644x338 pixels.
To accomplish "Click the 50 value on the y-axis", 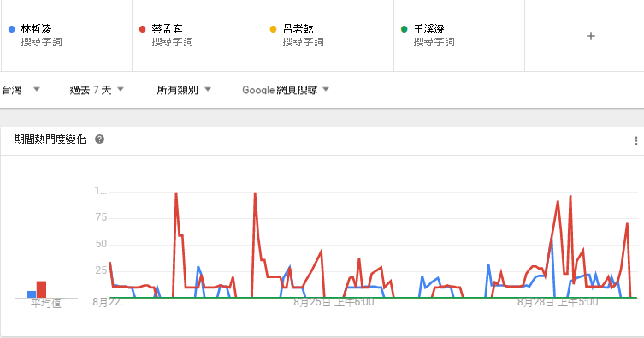I will (101, 244).
